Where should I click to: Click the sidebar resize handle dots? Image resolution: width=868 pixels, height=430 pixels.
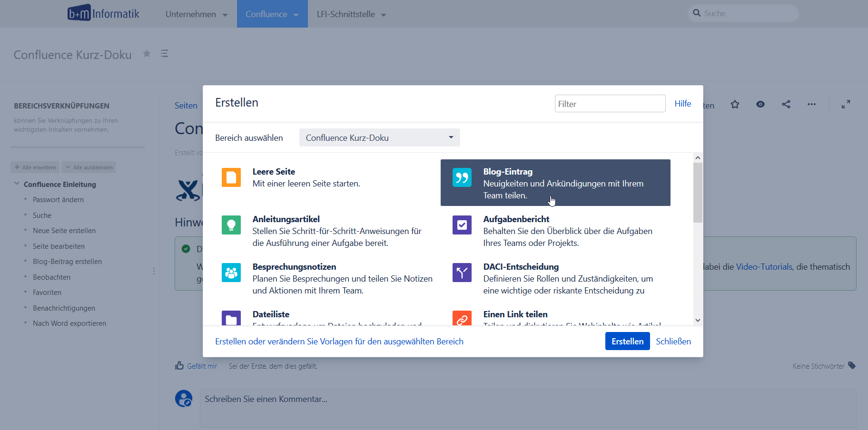154,271
